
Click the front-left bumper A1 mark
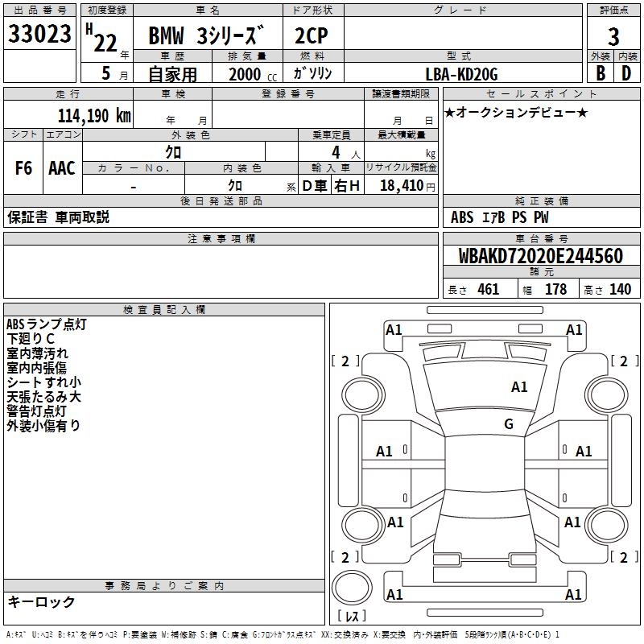[394, 330]
